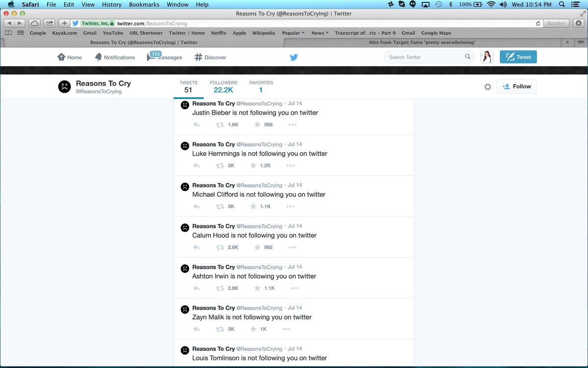Reply to the Michael Clifford tweet
Screen dimensions: 588x368
196,207
